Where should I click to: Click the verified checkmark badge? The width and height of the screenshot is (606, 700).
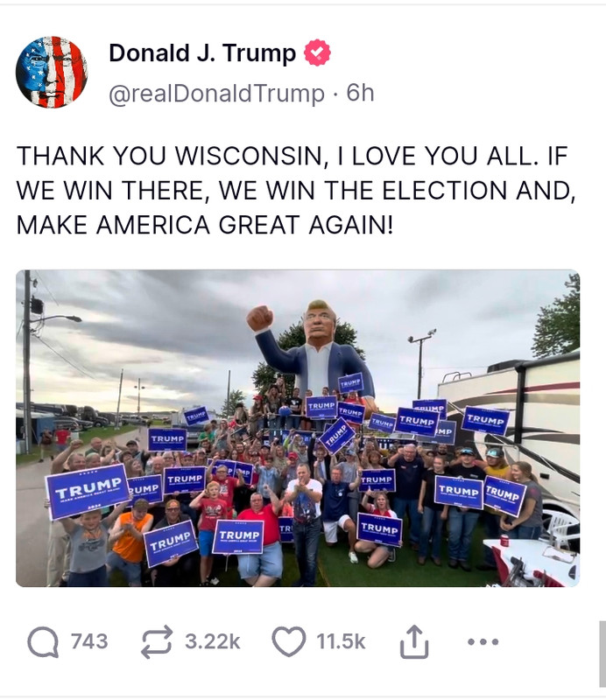click(317, 52)
